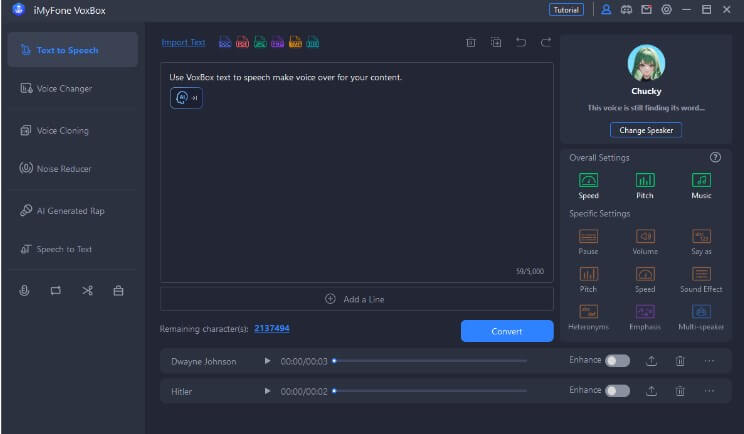This screenshot has width=744, height=434.
Task: Click the Change Speaker button
Action: 645,130
